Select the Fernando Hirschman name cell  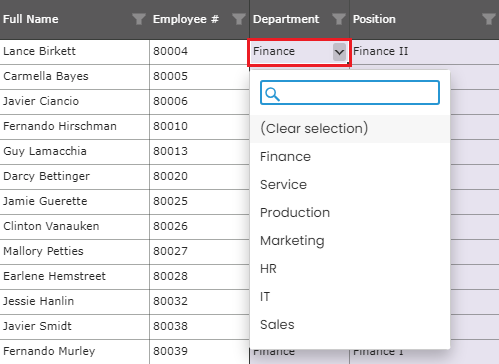click(75, 127)
